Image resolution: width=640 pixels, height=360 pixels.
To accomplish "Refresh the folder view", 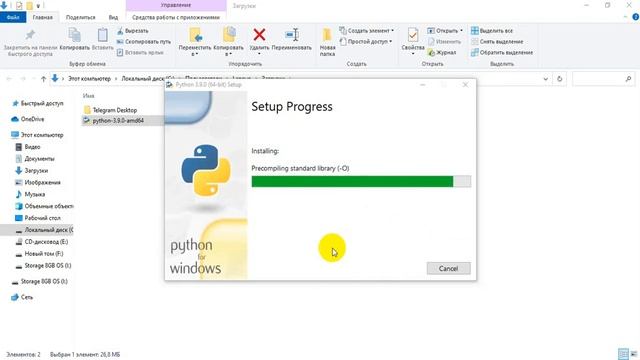I will pos(560,79).
